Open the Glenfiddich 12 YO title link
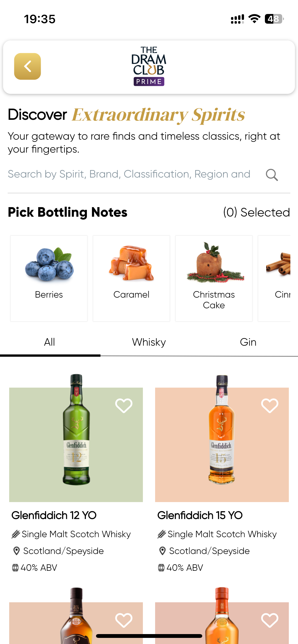Screen dimensions: 298x644 pyautogui.click(x=54, y=515)
